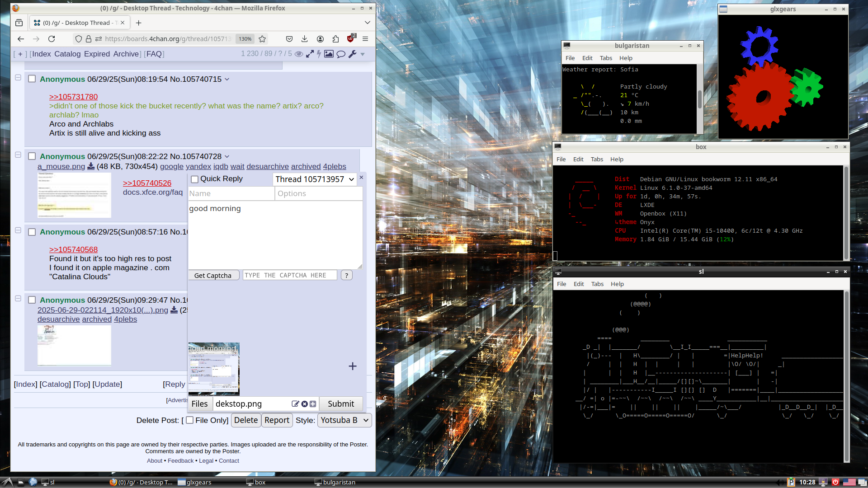Check the box on the 09:29:47 post
Viewport: 868px width, 488px height.
[x=32, y=300]
